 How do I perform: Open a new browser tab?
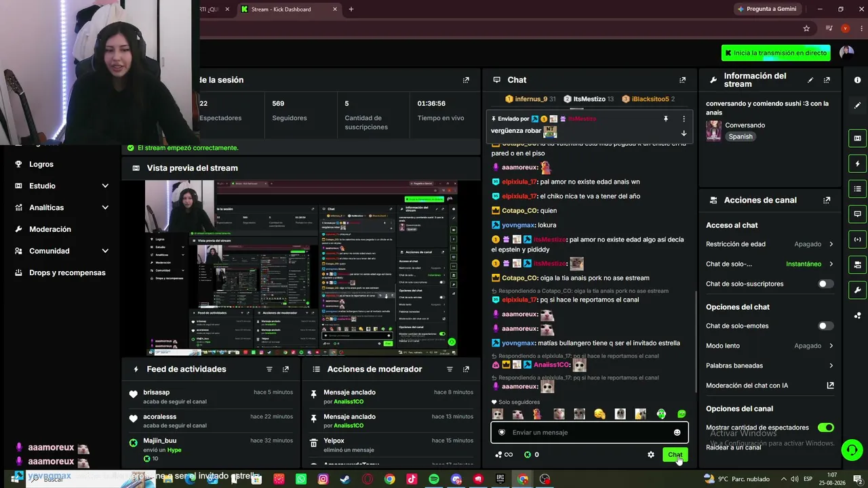(351, 9)
